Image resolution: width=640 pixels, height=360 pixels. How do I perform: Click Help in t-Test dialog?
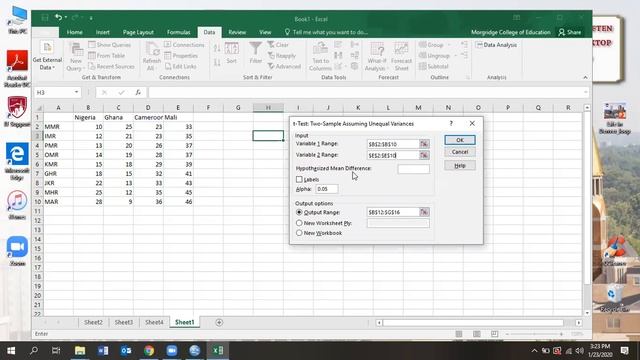460,165
